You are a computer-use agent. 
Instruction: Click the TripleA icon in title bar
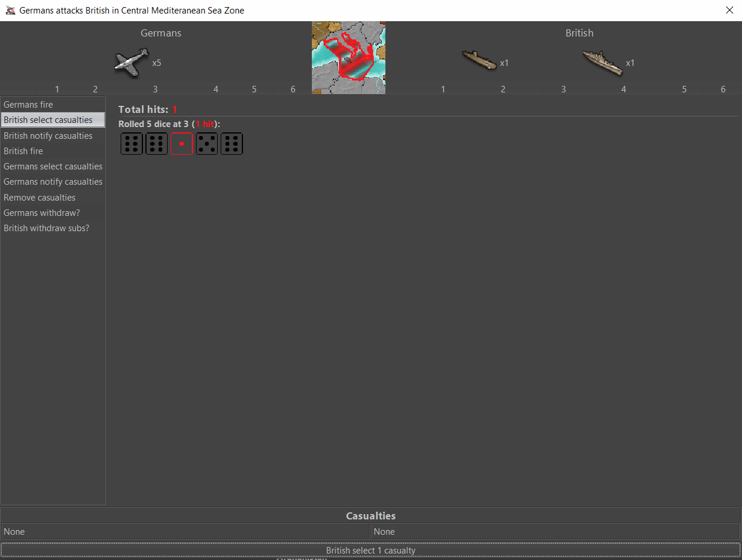10,11
